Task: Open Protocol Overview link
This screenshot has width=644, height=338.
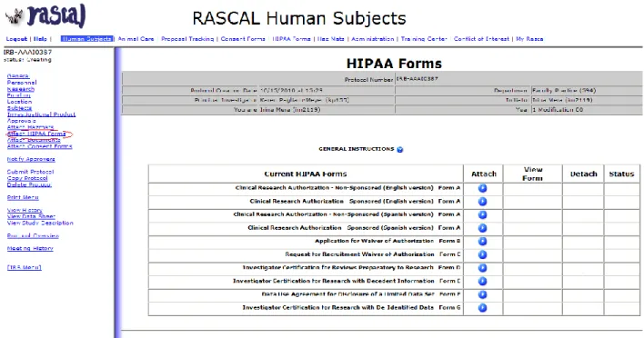Action: [x=33, y=236]
